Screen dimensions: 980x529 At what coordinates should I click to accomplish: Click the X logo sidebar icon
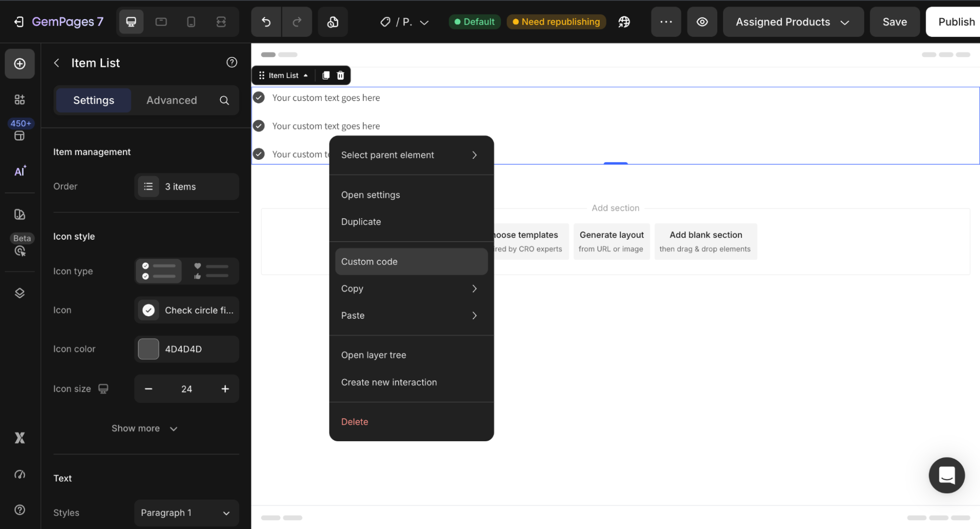click(x=20, y=438)
